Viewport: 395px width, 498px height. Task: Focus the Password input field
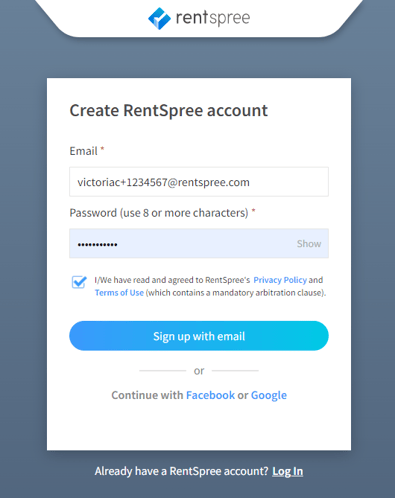coord(199,243)
